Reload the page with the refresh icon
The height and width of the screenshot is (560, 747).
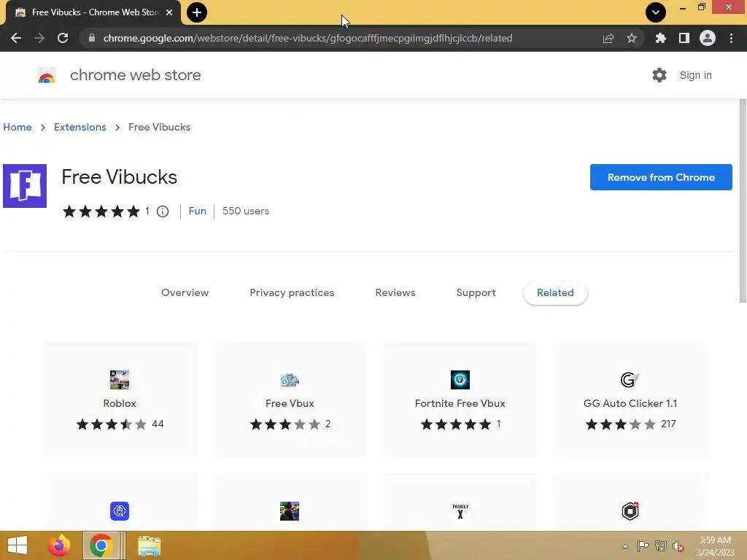(x=63, y=38)
